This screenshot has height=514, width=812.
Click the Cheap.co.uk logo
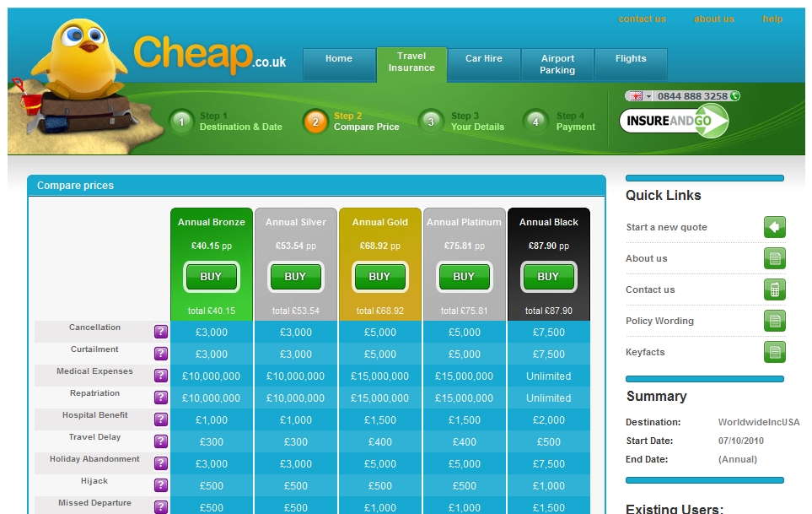click(x=210, y=54)
